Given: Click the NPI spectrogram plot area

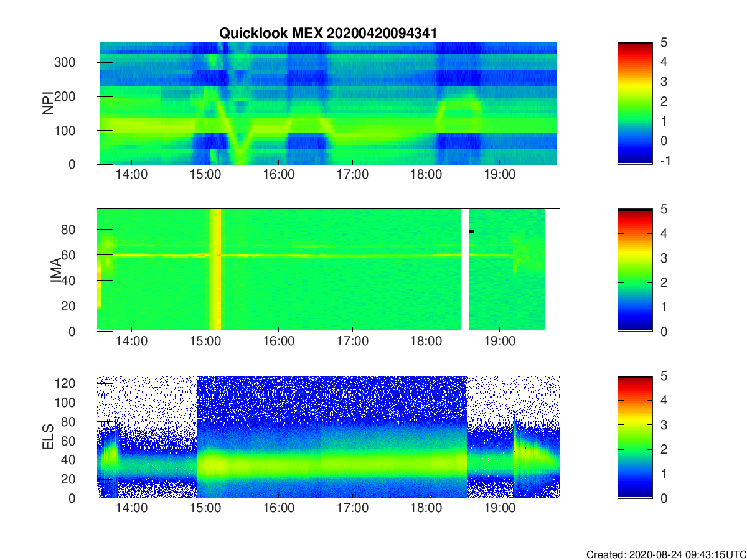Looking at the screenshot, I should coord(328,103).
